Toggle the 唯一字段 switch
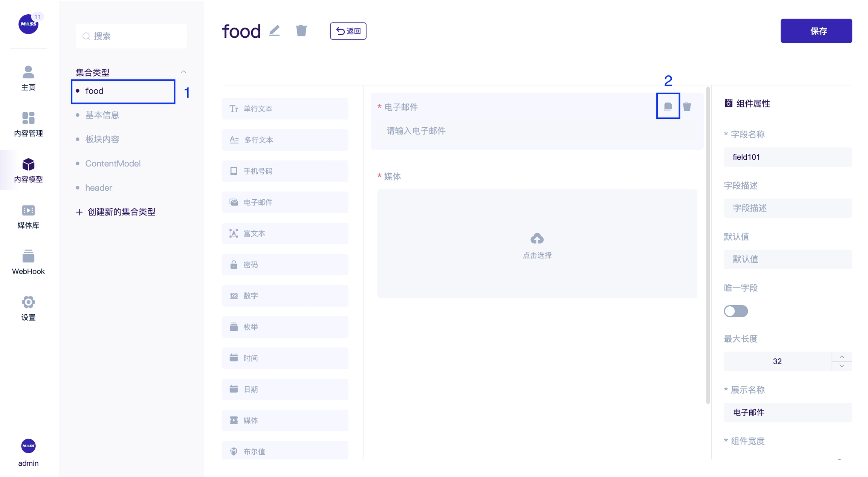868x477 pixels. tap(736, 311)
